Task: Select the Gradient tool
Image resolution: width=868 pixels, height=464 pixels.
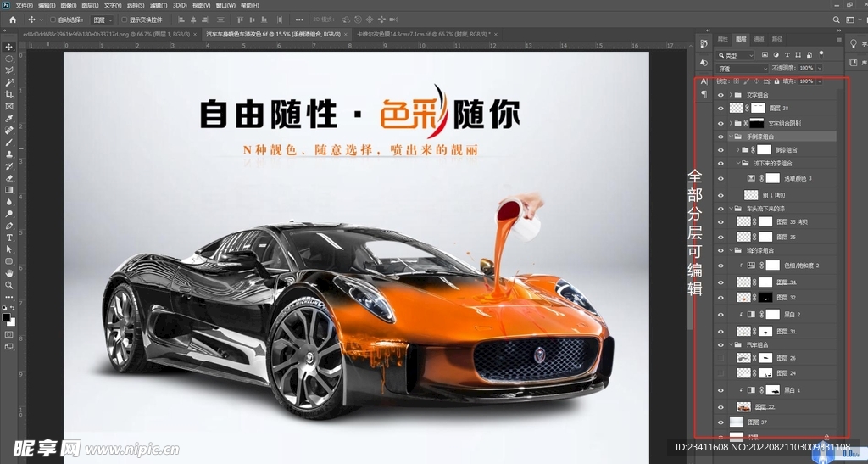Action: [8, 190]
